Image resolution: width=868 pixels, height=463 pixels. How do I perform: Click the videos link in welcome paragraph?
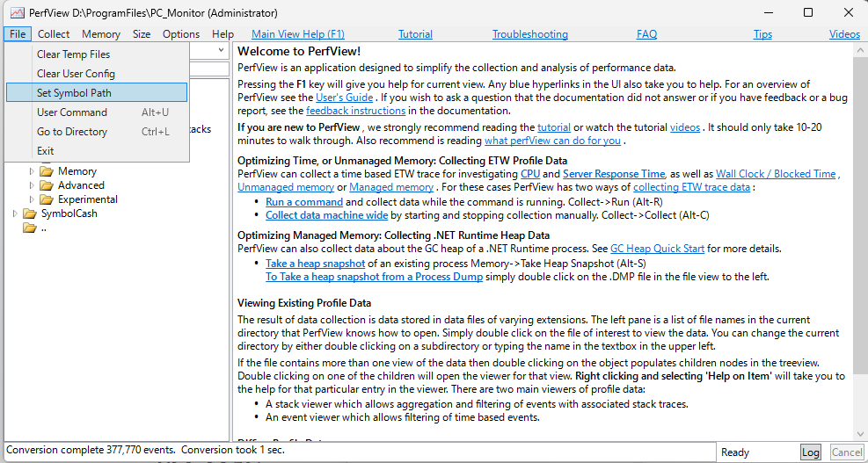[x=685, y=127]
